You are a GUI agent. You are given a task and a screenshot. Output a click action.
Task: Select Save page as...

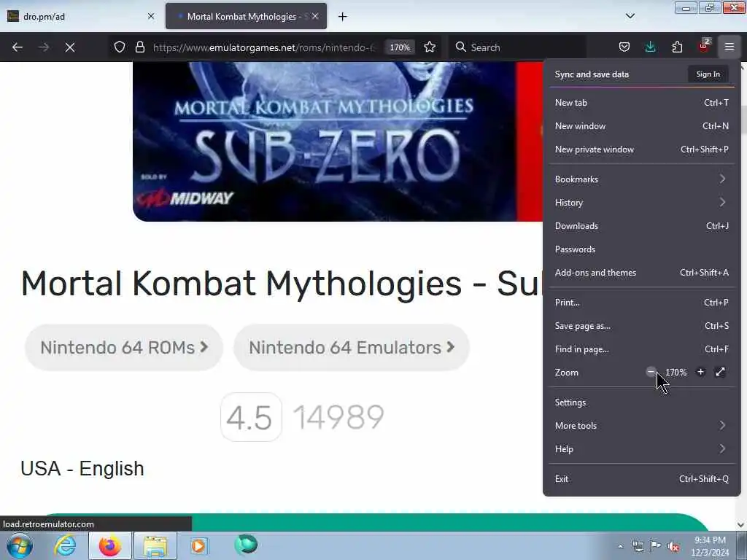(642, 326)
